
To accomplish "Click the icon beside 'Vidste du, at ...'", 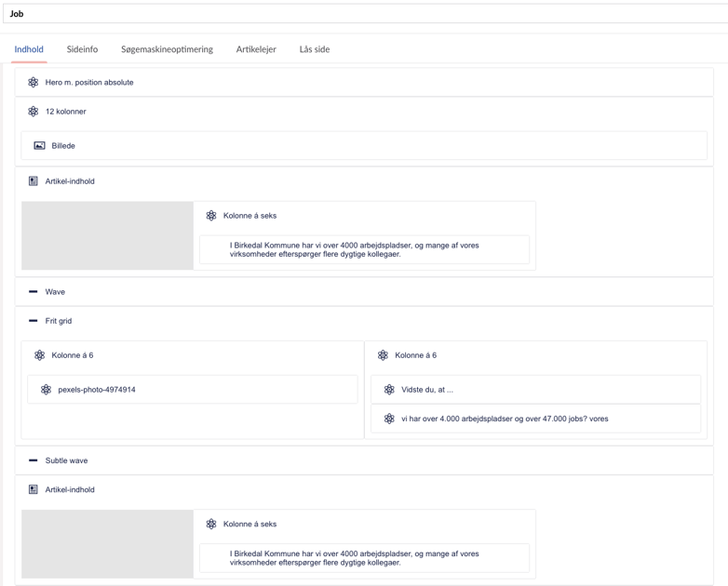I will point(389,390).
